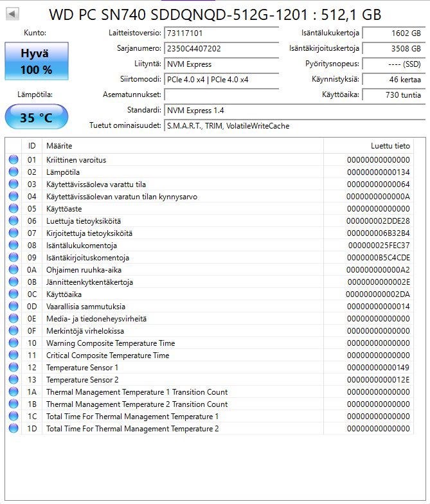Click the raw value 000000025FEC37
Screen dimensions: 430x504
point(379,246)
